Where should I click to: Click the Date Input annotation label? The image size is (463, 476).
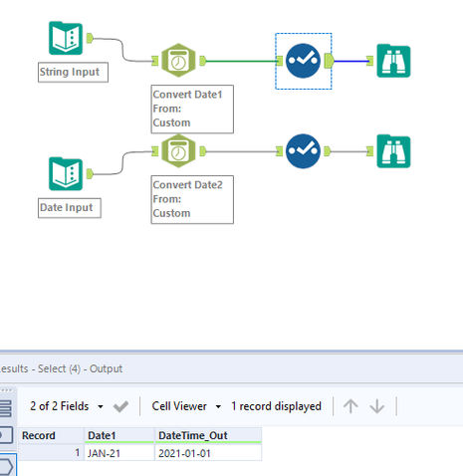point(70,208)
